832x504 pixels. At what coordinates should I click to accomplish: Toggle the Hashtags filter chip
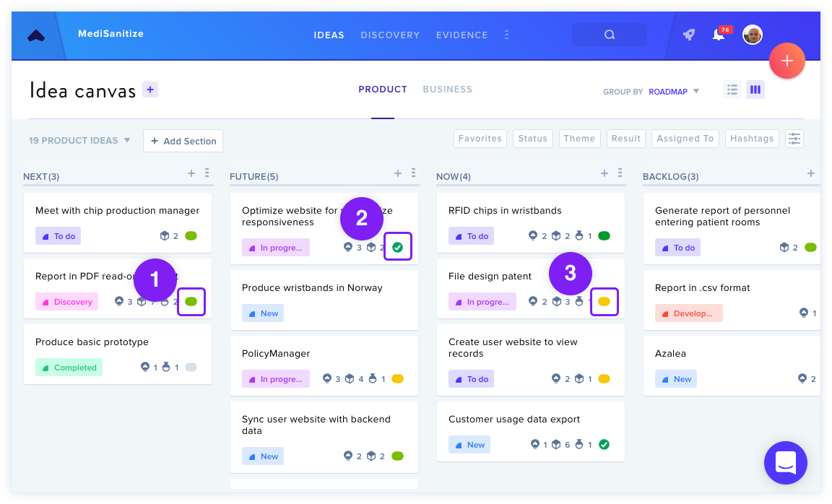point(752,139)
